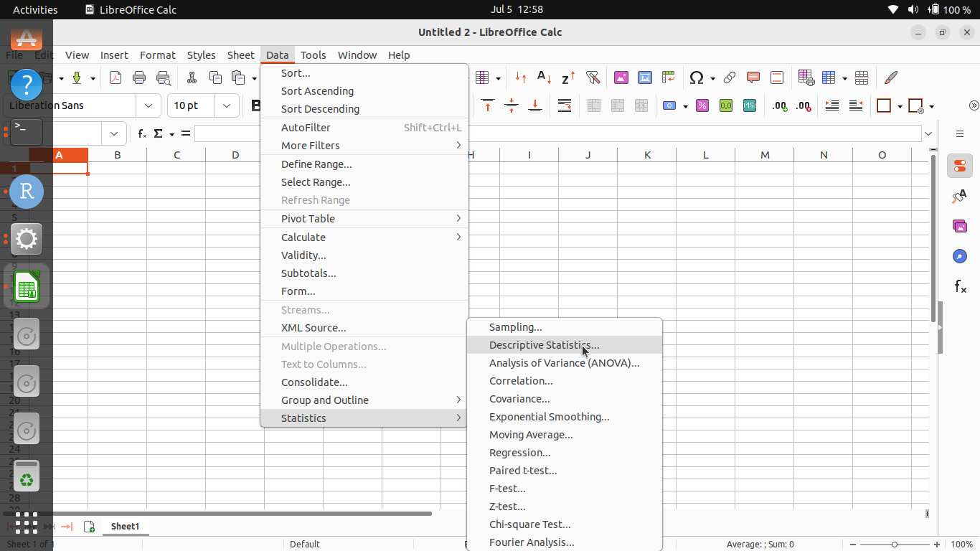Open the Pivot Table submenu
This screenshot has height=551, width=980.
click(364, 219)
